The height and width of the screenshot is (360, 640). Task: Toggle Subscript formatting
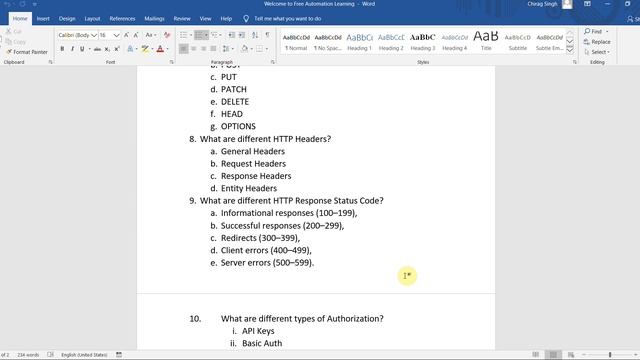107,49
